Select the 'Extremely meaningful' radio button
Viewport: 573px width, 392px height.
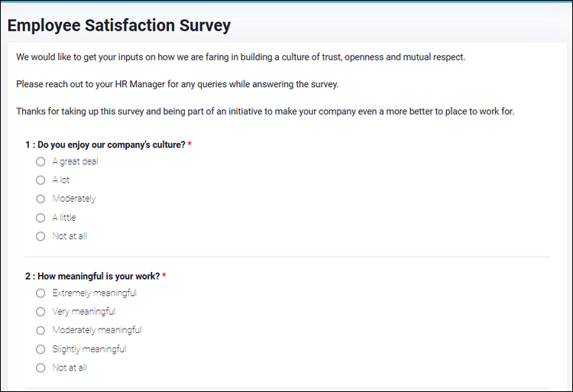pyautogui.click(x=40, y=293)
